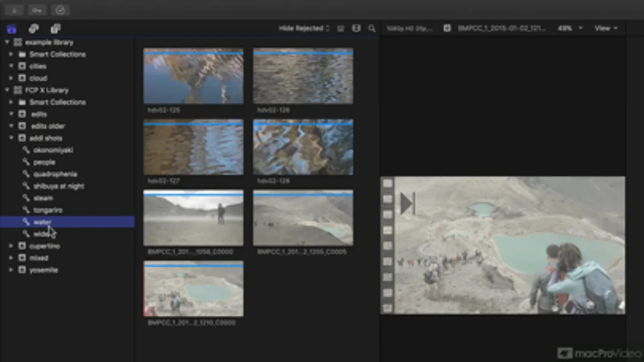Click the folder icon of FCP X Library's Smart Collections
Screen dimensions: 644x362
pos(22,102)
